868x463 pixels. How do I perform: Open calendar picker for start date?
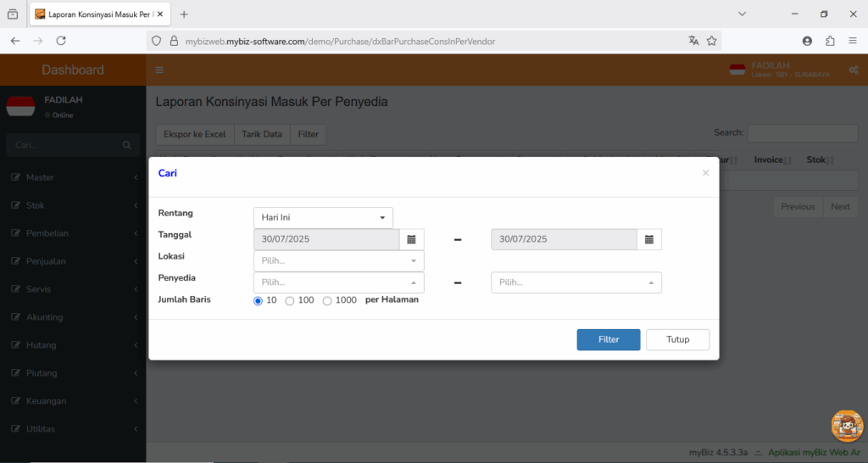pos(411,239)
